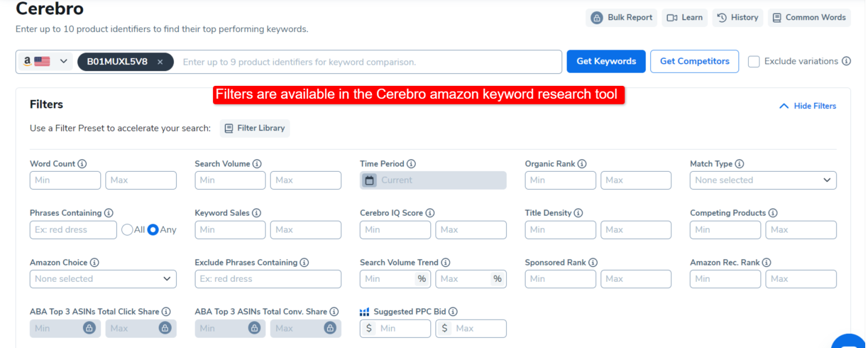Enable the Exclude variations checkbox
The image size is (868, 348).
(x=754, y=61)
